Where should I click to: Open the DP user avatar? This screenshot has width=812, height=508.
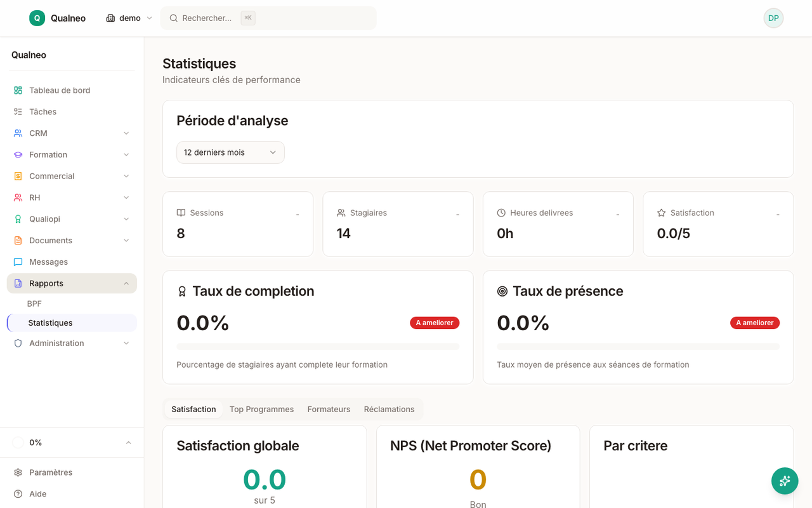[773, 18]
